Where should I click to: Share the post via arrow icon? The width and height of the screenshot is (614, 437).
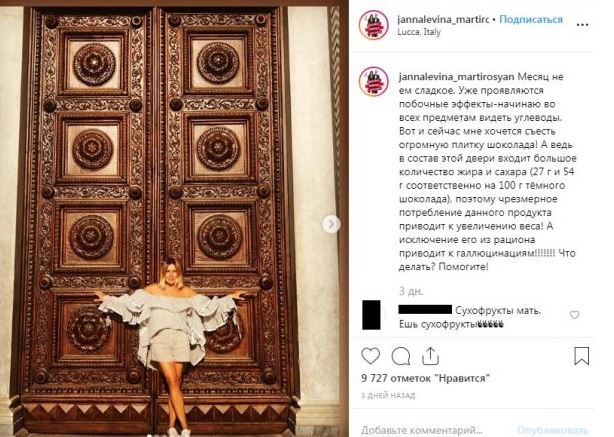430,356
